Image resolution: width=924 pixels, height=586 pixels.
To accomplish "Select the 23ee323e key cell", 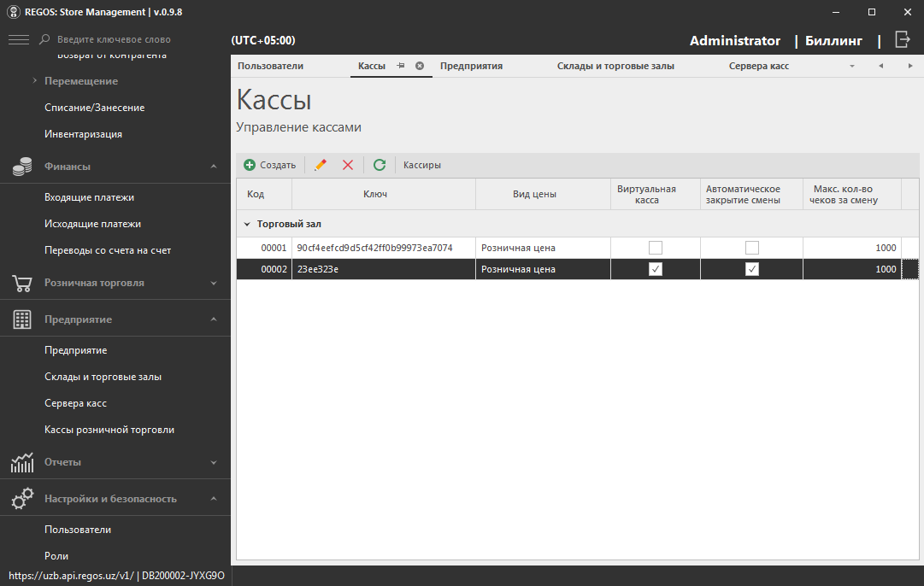I will click(x=384, y=269).
